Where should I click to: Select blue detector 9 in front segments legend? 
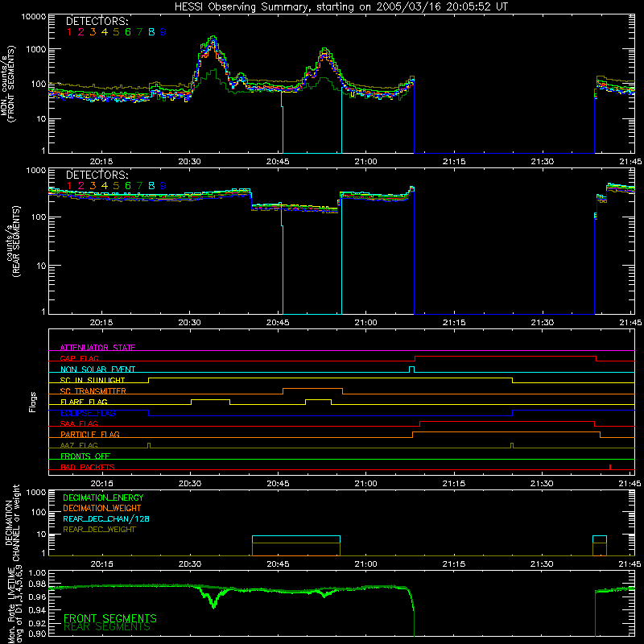163,32
